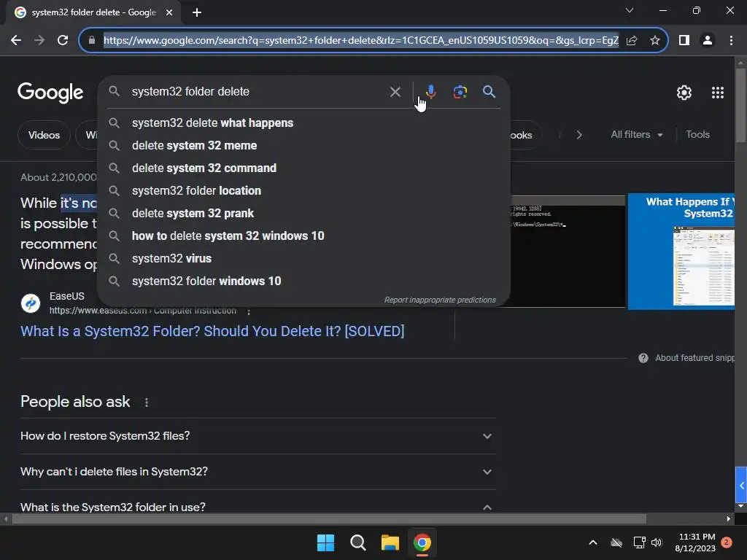
Task: Toggle the Chrome side panel
Action: [x=684, y=41]
